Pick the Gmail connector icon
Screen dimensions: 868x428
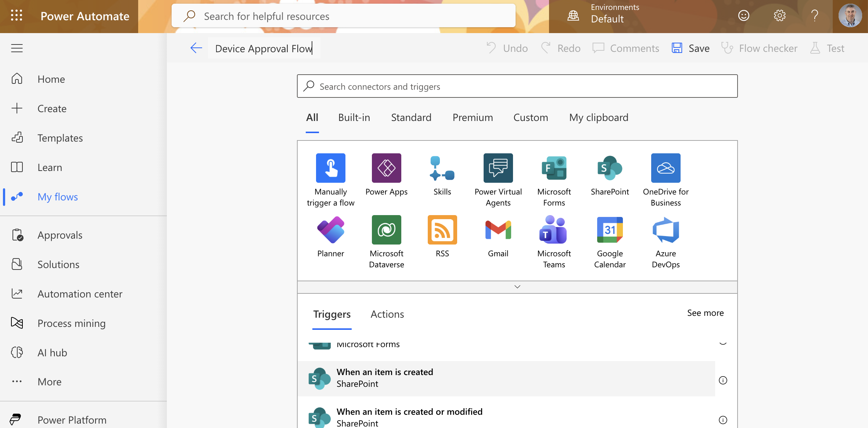tap(498, 230)
